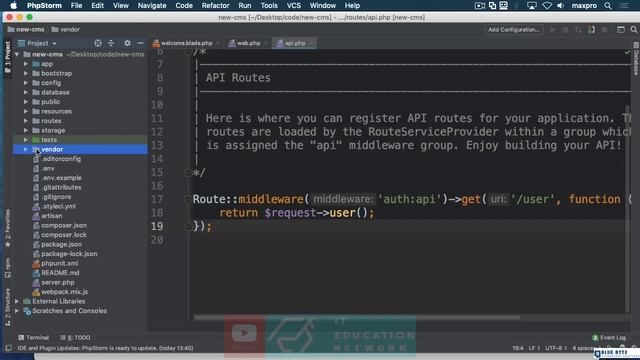
Task: Open the Structure side tab
Action: click(7, 307)
